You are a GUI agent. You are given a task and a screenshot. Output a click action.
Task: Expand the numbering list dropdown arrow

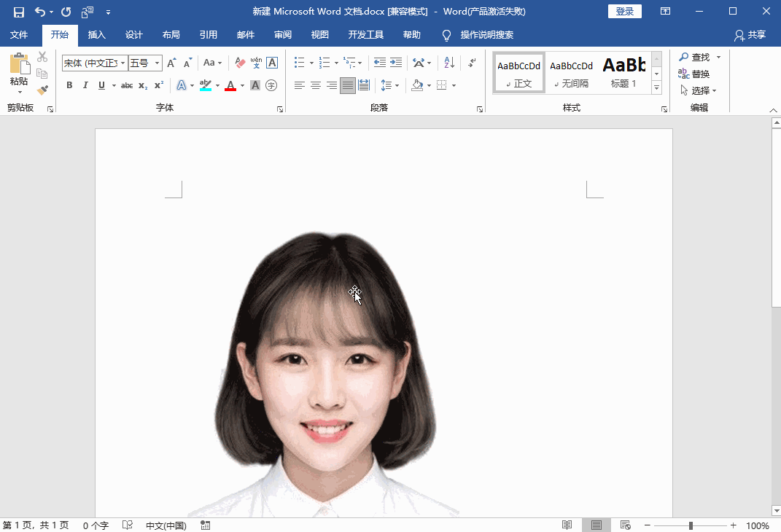[x=337, y=63]
